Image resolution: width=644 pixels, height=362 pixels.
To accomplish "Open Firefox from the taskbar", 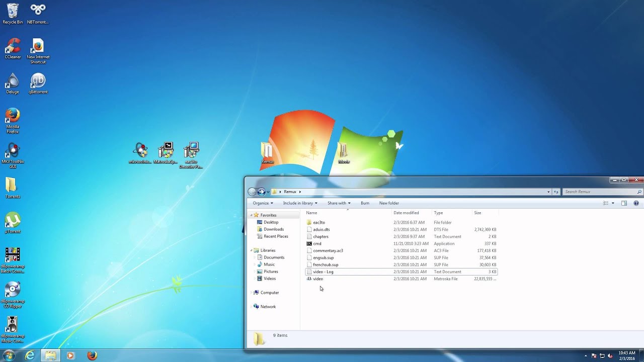I will tap(92, 355).
